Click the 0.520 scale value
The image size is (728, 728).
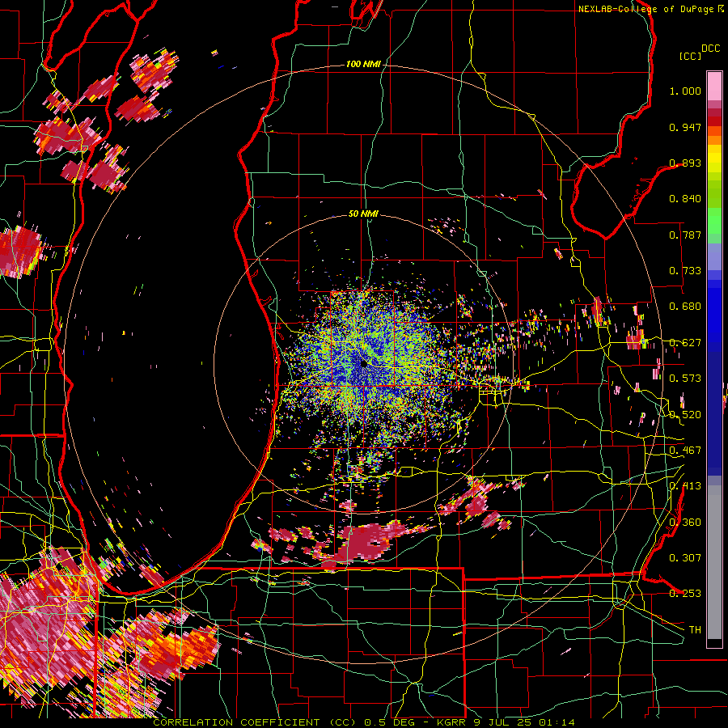click(685, 415)
